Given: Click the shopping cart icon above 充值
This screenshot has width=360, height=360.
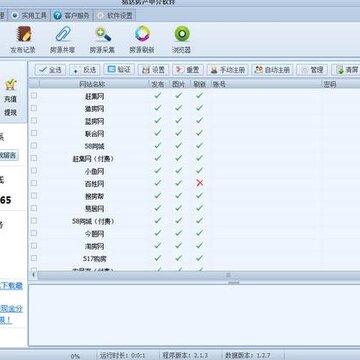Looking at the screenshot, I should pos(10,85).
